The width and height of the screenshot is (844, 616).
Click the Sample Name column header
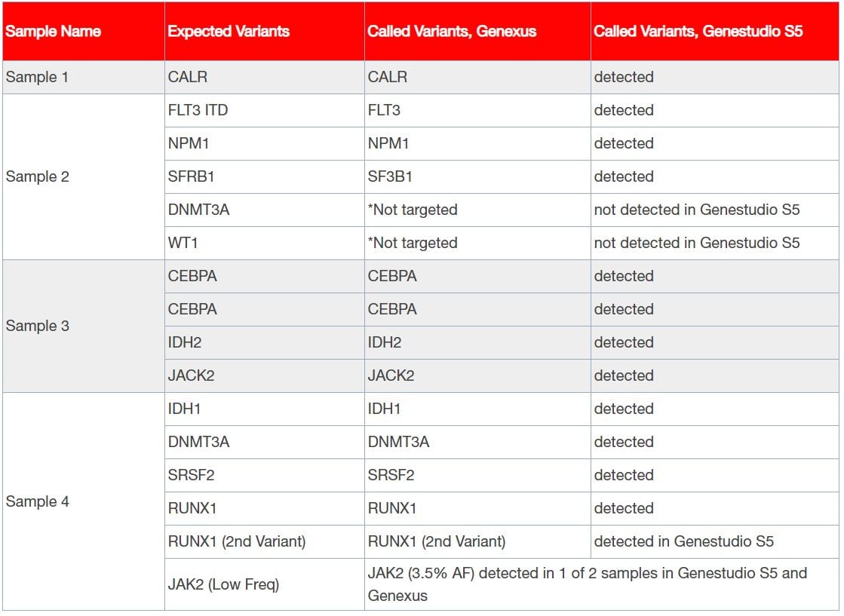pyautogui.click(x=54, y=32)
